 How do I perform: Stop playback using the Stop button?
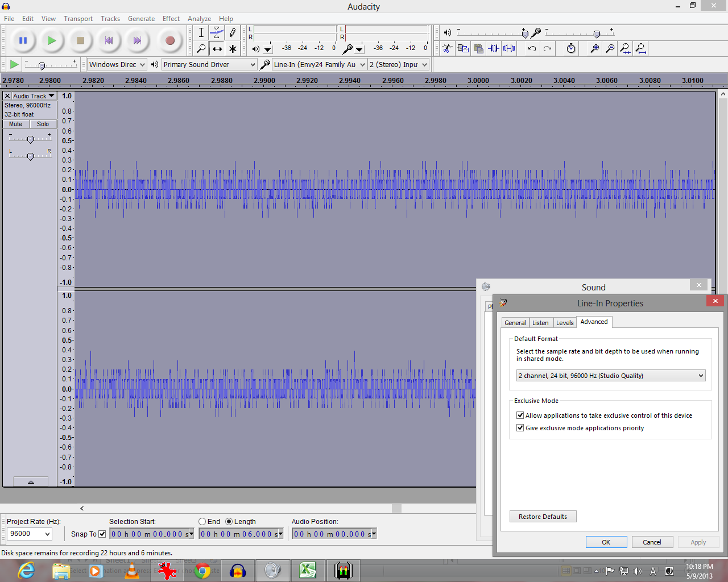(80, 40)
